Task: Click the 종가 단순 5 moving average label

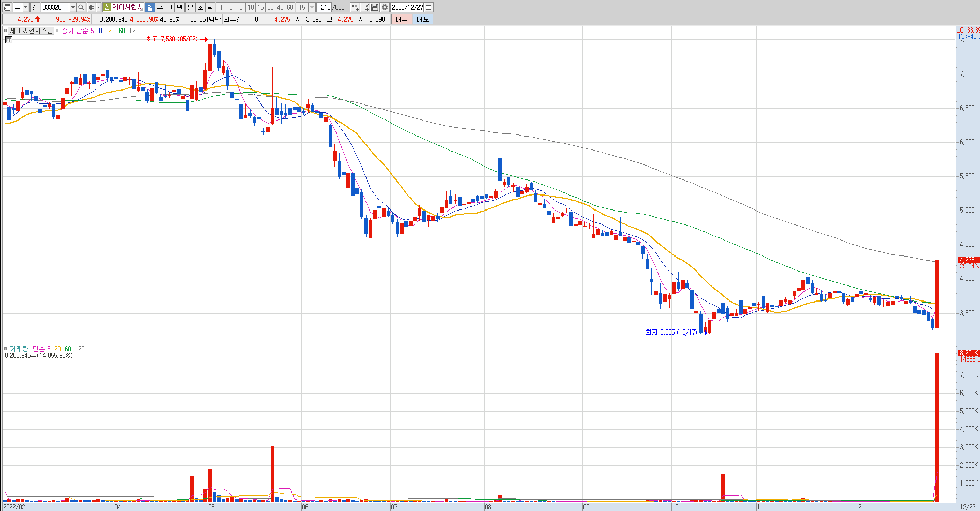Action: coord(78,31)
